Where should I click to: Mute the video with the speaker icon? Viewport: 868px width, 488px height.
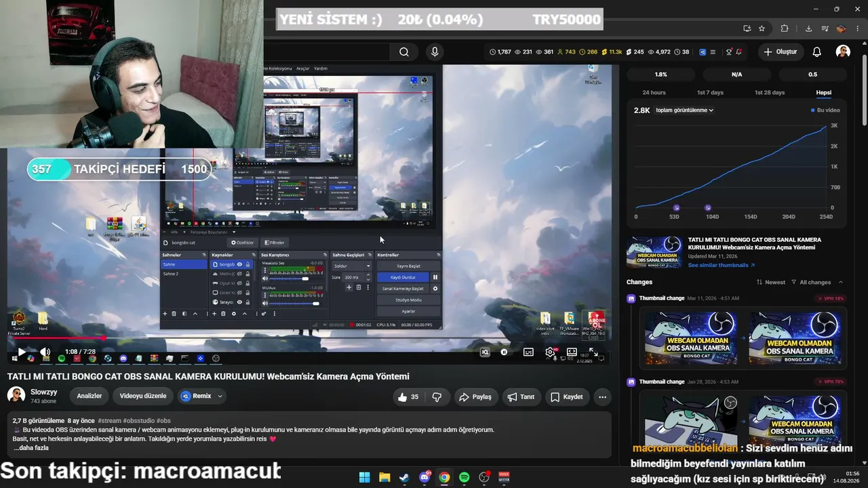(x=45, y=352)
